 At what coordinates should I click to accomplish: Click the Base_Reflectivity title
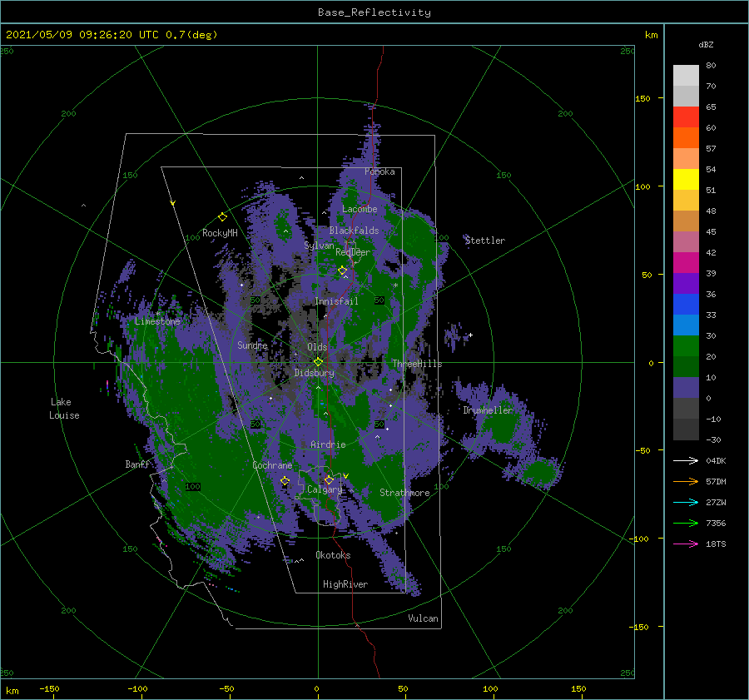(374, 12)
